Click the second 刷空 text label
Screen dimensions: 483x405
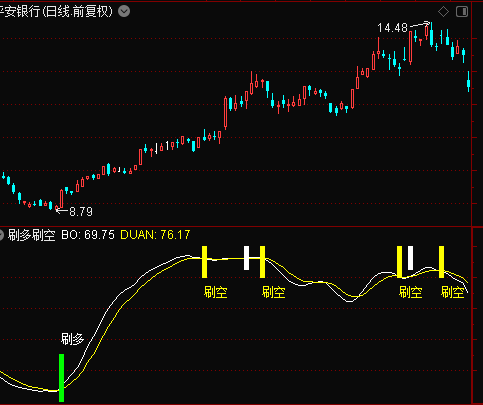pos(274,292)
